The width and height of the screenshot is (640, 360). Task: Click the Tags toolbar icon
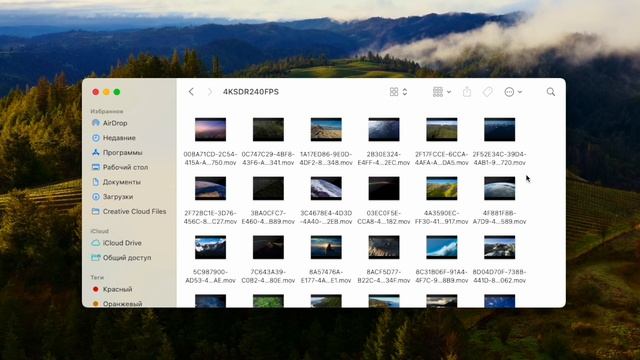pos(487,92)
